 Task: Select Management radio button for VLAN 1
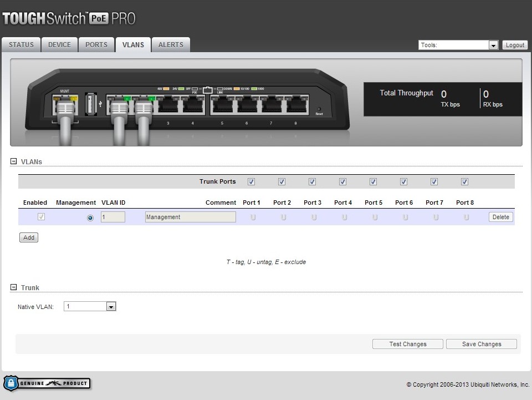tap(90, 217)
